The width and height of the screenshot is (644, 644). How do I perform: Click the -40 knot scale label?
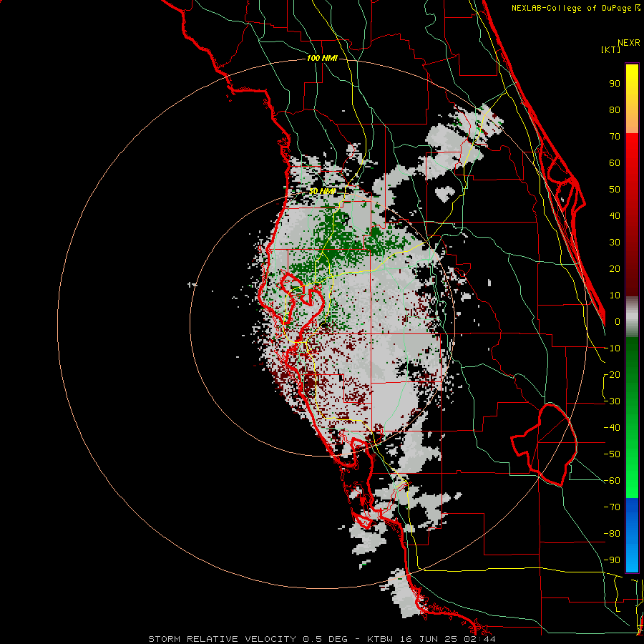pos(612,428)
